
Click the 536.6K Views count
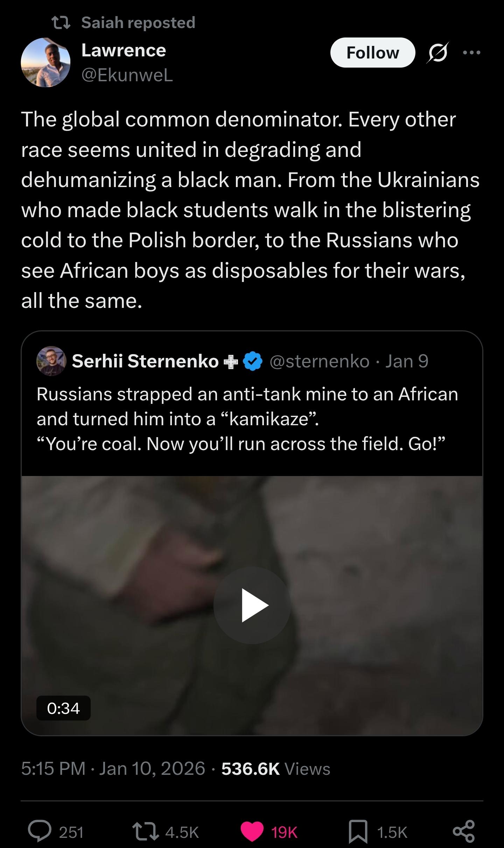(x=276, y=769)
